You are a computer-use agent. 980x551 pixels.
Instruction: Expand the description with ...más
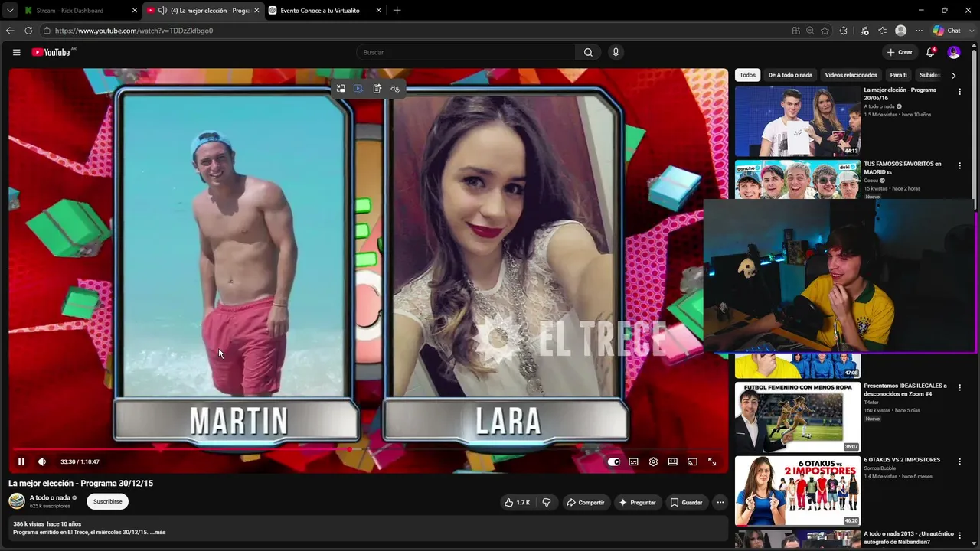point(158,532)
